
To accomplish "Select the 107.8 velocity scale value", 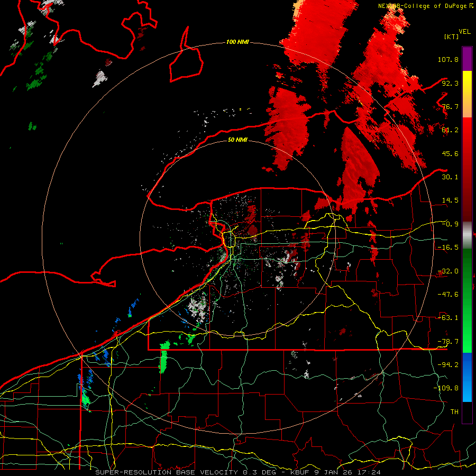I will click(x=448, y=59).
